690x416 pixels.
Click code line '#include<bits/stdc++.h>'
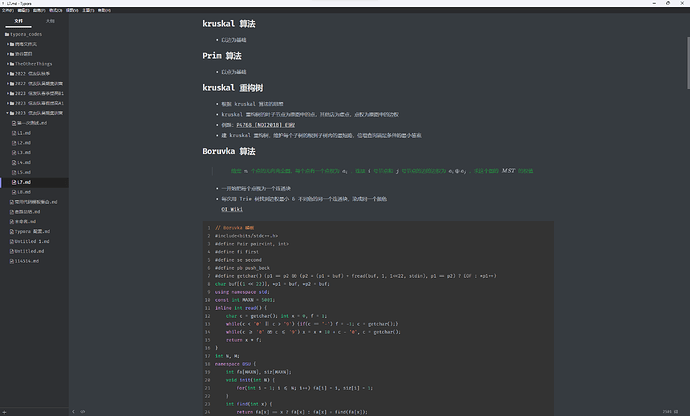[246, 236]
